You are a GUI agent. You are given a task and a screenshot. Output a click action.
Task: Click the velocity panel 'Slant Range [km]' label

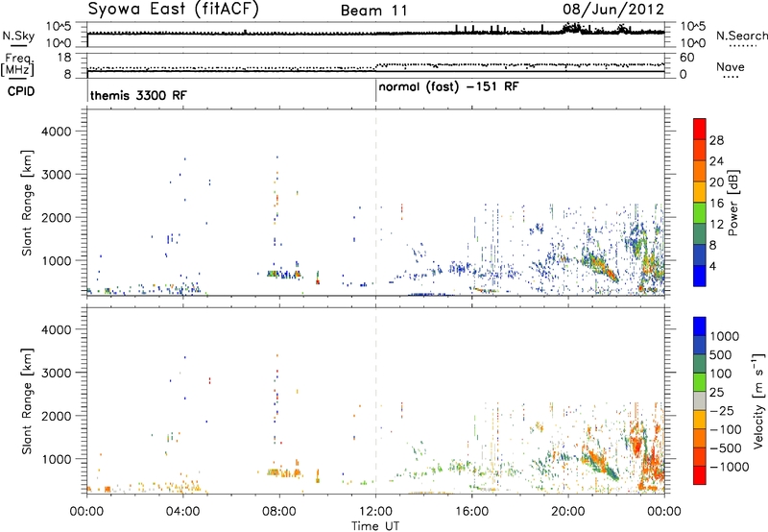click(27, 401)
